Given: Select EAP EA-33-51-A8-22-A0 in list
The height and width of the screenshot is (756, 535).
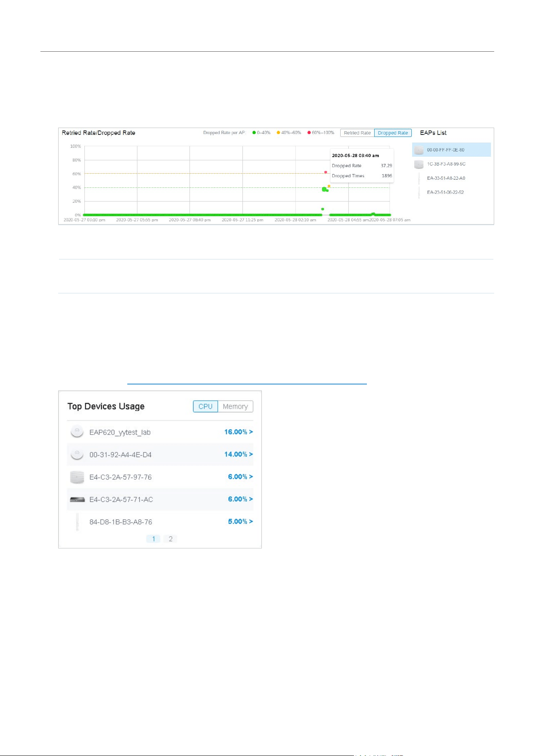Looking at the screenshot, I should [451, 178].
